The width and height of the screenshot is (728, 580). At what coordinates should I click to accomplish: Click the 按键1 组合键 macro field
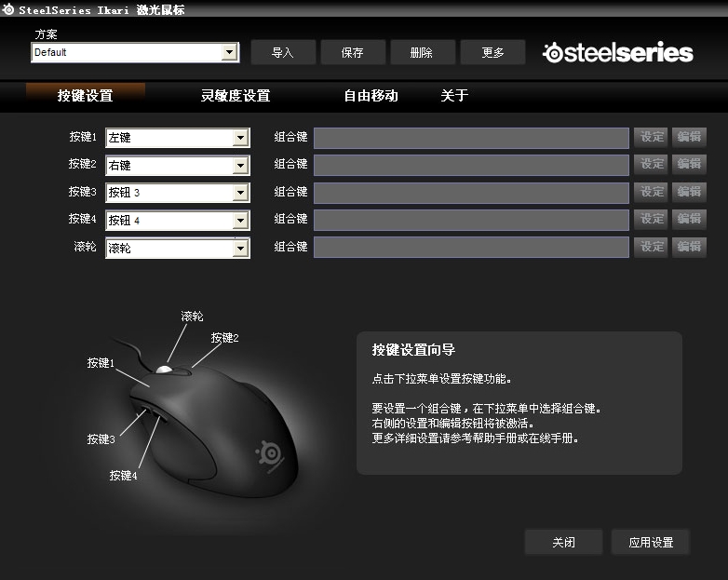471,138
